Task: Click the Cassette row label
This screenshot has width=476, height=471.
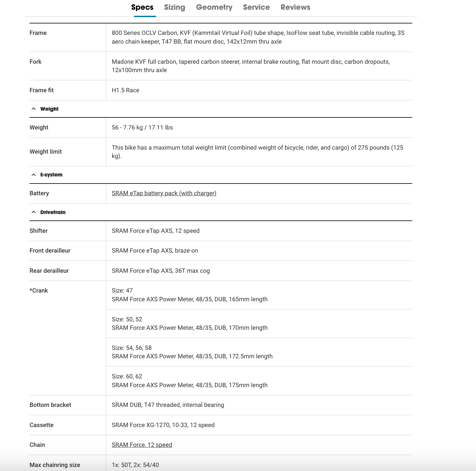Action: [42, 425]
